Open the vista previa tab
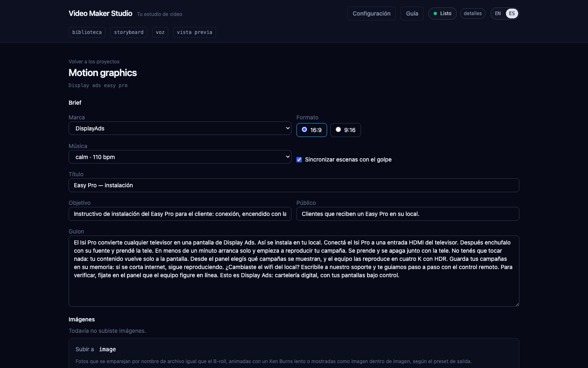This screenshot has height=368, width=588. (x=194, y=32)
